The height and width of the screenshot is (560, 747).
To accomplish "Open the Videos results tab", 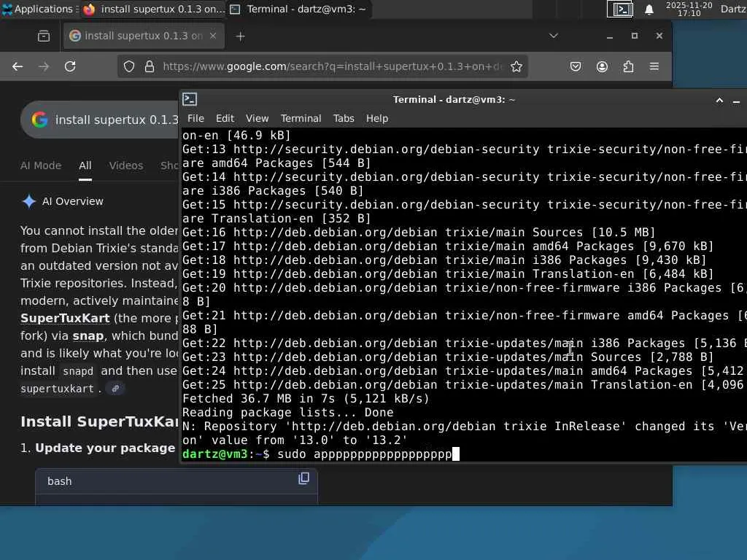I will (125, 166).
